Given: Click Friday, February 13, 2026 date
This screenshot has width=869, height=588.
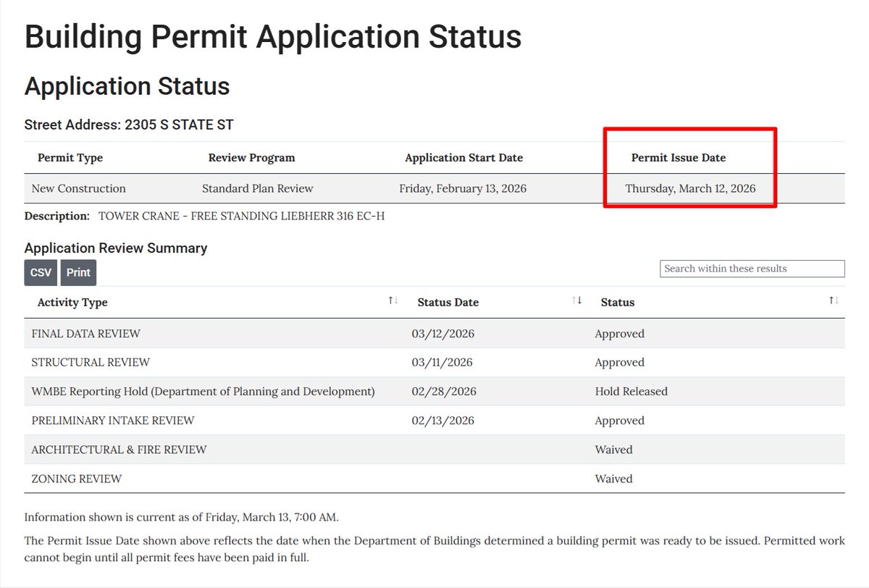Looking at the screenshot, I should (x=463, y=188).
